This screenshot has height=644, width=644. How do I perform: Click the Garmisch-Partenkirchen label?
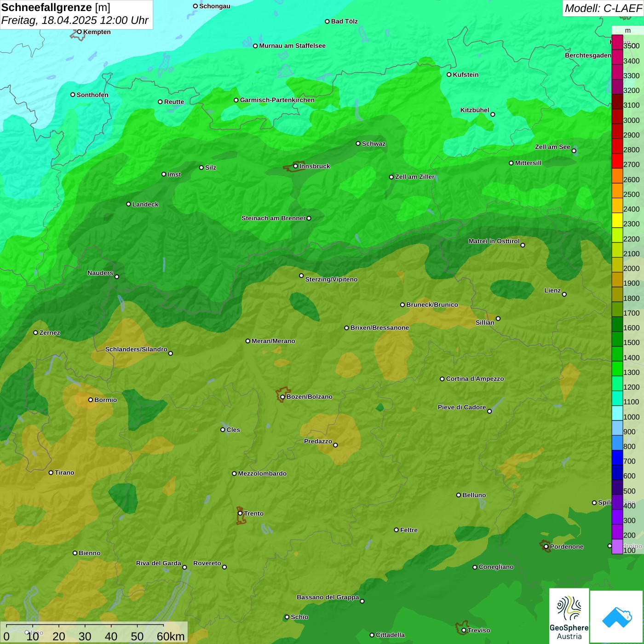pos(277,100)
